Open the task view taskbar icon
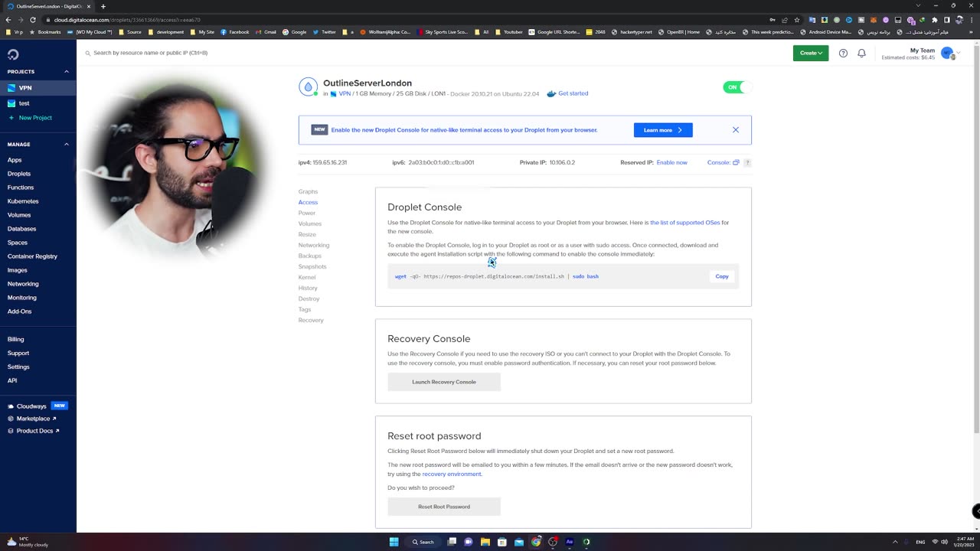This screenshot has width=980, height=551. [452, 542]
